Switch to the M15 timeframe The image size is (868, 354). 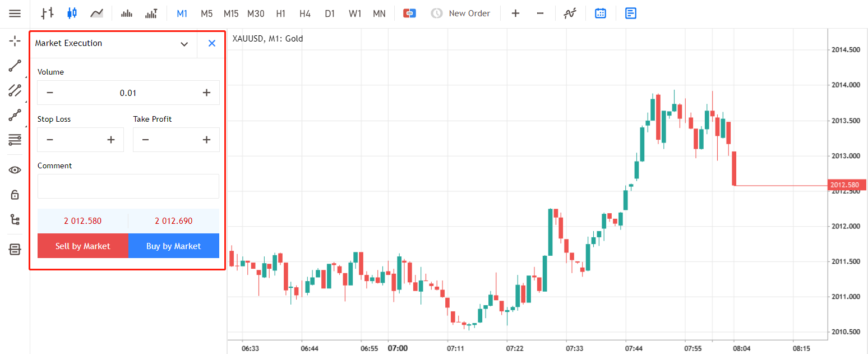(x=230, y=13)
